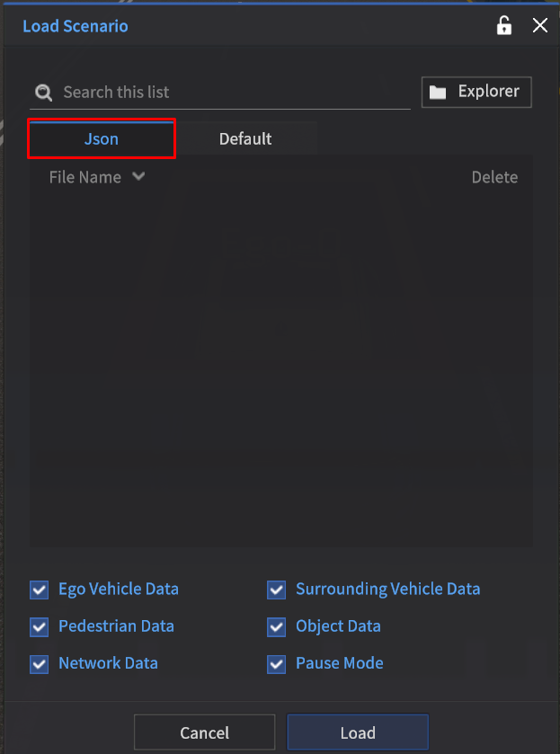Toggle the Surrounding Vehicle Data checkbox
The image size is (560, 754).
[277, 590]
